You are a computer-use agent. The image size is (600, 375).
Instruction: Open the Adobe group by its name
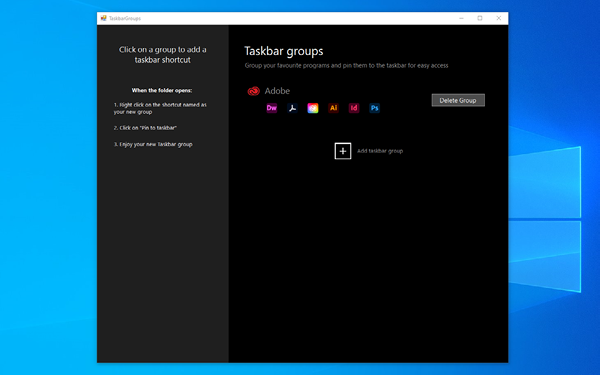(x=277, y=91)
